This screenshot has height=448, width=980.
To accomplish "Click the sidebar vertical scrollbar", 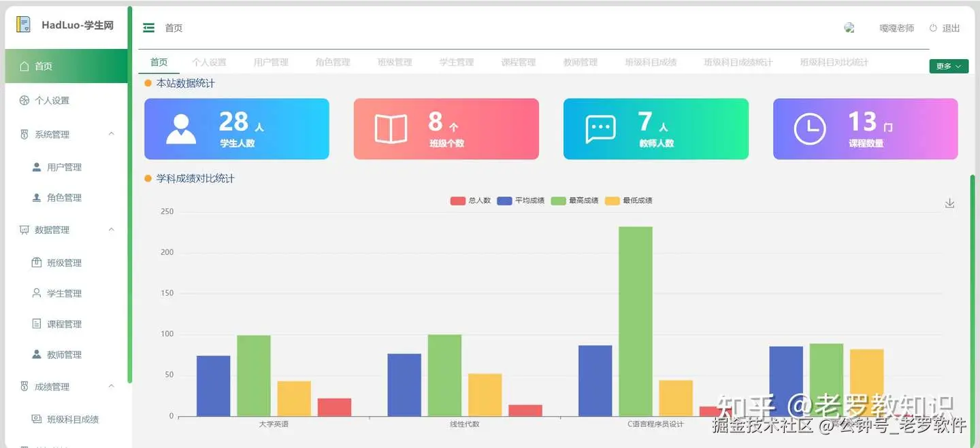I will [129, 194].
